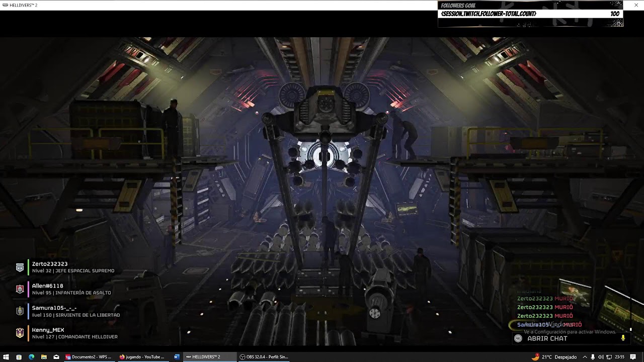The height and width of the screenshot is (362, 644).
Task: Open the system volume control
Action: [x=601, y=357]
